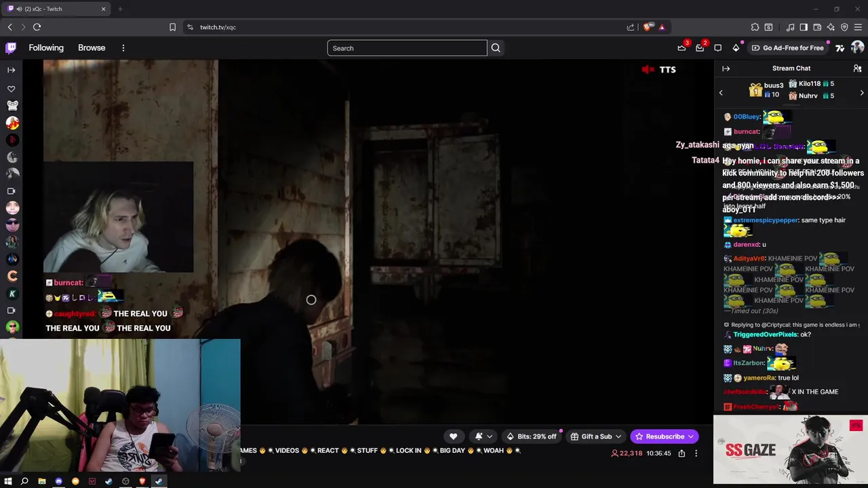Viewport: 868px width, 488px height.
Task: Open Brave Shields lion icon
Action: (x=647, y=27)
